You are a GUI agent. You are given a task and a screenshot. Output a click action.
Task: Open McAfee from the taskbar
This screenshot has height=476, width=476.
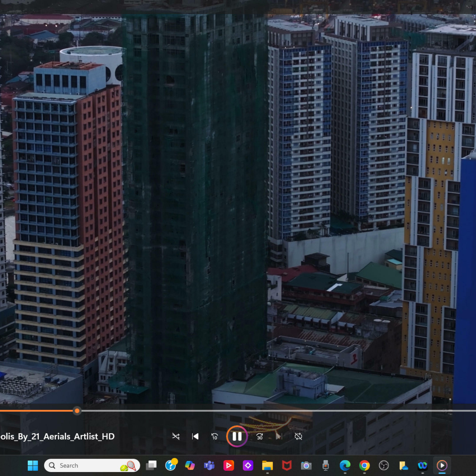[x=287, y=465]
